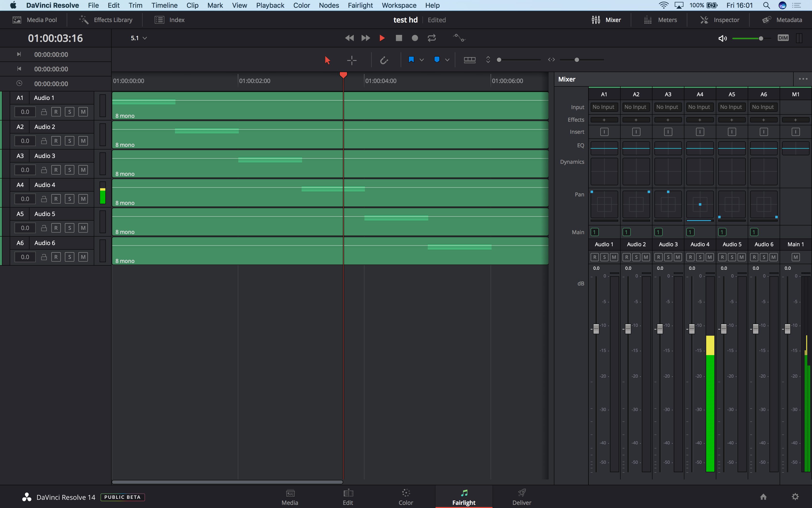Add effect to A5 mixer channel
The height and width of the screenshot is (508, 812).
click(x=732, y=120)
